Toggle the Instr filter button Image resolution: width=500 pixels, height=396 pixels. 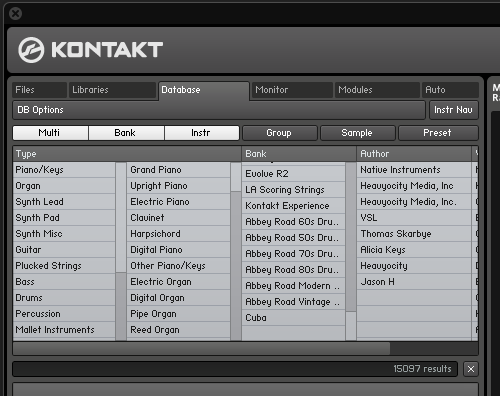click(x=202, y=133)
